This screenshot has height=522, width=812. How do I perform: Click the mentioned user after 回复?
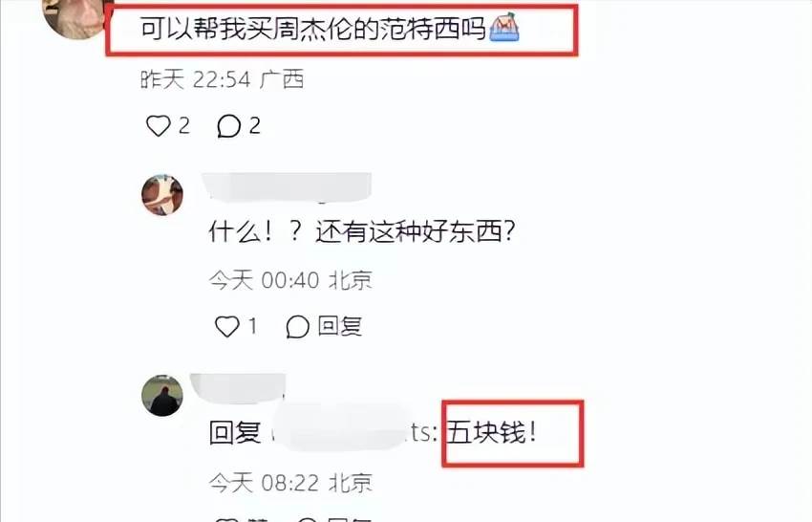click(354, 432)
